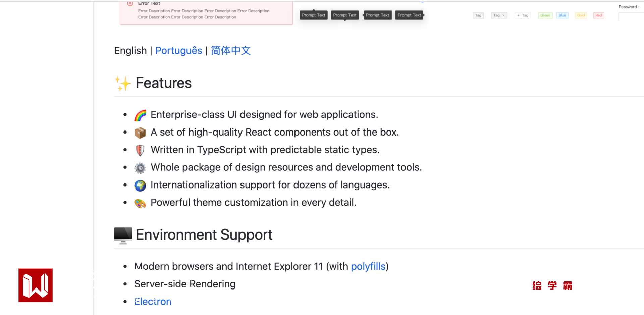Remove the closable Tag via its x
The image size is (644, 315).
(x=503, y=15)
